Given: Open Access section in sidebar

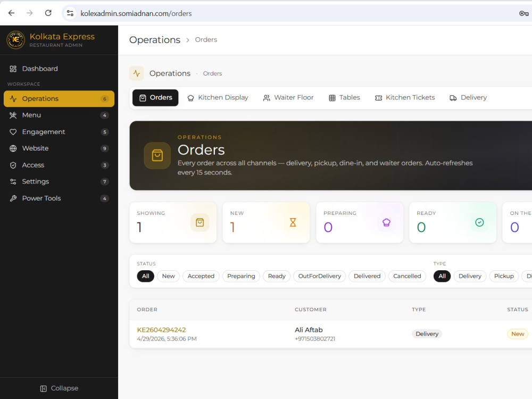Looking at the screenshot, I should (x=59, y=165).
